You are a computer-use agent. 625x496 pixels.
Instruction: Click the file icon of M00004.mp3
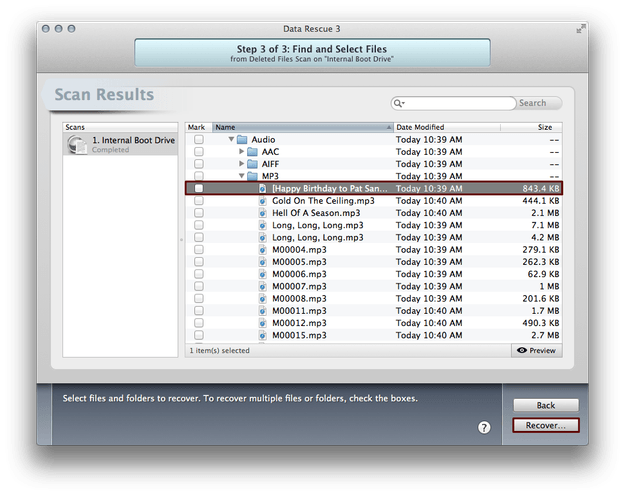point(262,250)
